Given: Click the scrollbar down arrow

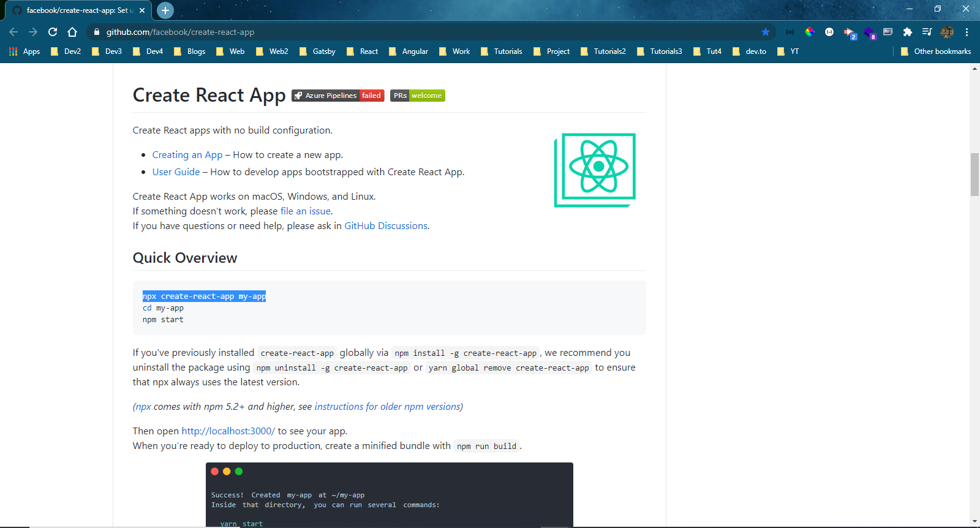Looking at the screenshot, I should 974,522.
